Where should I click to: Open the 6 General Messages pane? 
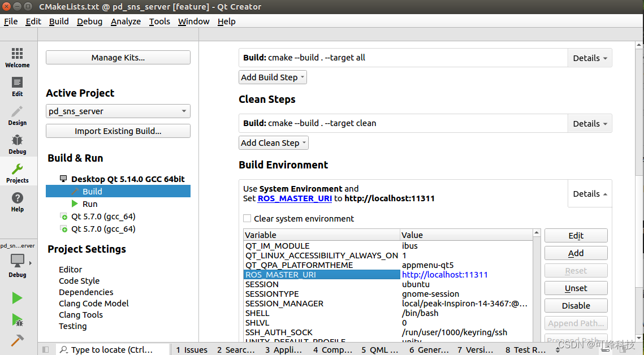[429, 350]
